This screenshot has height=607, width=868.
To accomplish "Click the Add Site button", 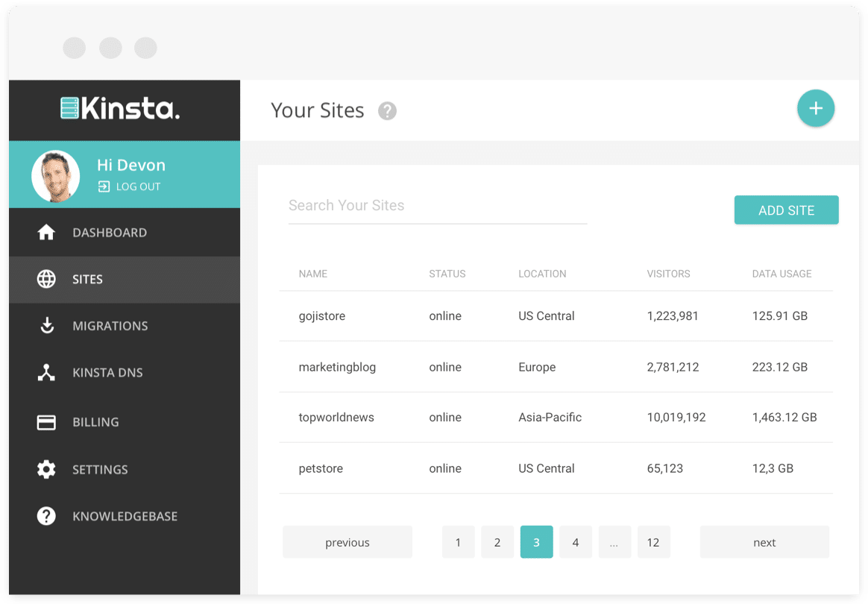I will coord(786,210).
